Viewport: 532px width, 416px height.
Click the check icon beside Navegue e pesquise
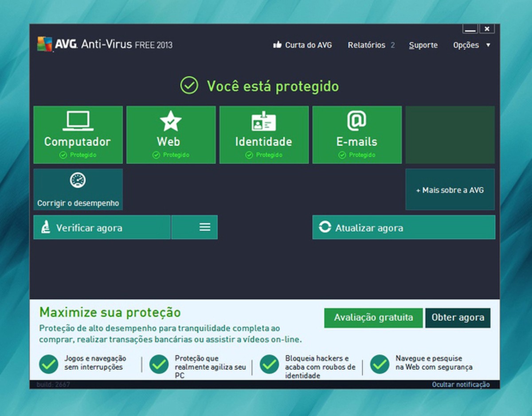(x=379, y=364)
